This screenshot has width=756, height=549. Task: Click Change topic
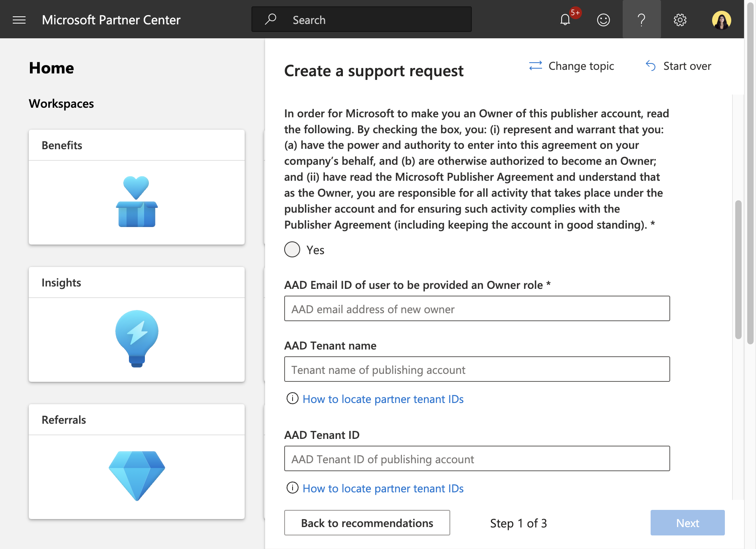pyautogui.click(x=571, y=66)
